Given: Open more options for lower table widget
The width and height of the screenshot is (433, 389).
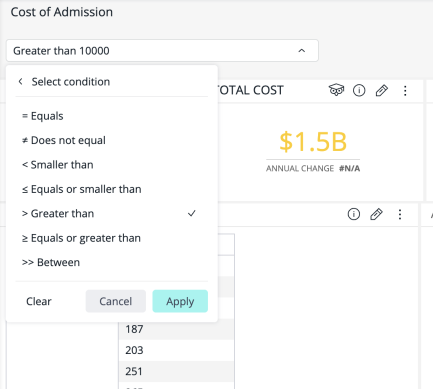Looking at the screenshot, I should click(400, 214).
